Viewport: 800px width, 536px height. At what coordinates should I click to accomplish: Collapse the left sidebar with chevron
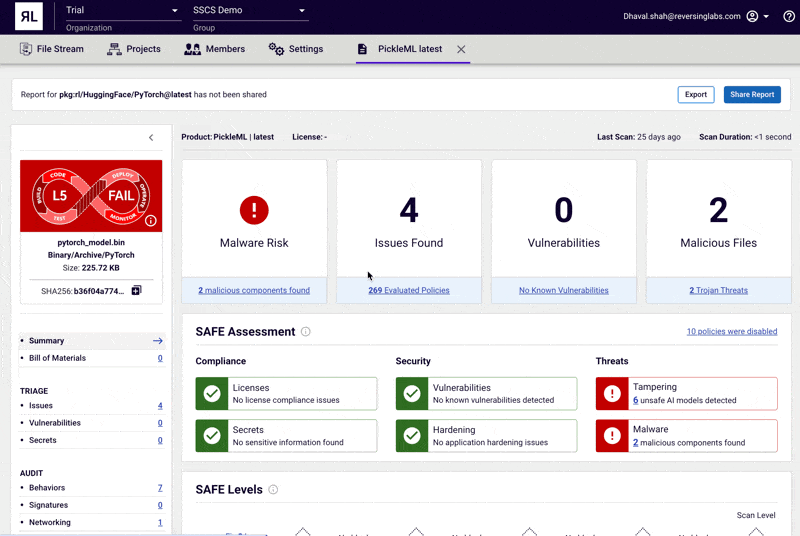[x=151, y=137]
